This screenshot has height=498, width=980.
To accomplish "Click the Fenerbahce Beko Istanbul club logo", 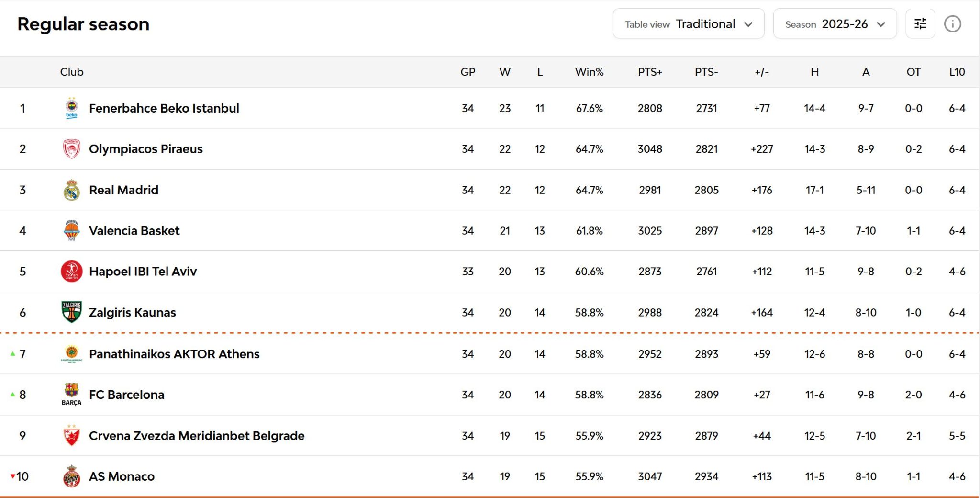I will pos(71,108).
